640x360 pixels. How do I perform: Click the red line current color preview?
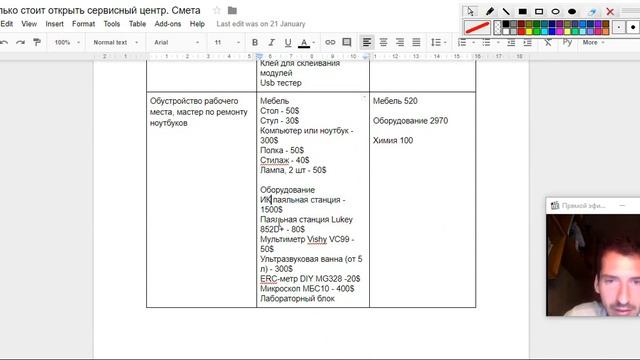[x=477, y=28]
